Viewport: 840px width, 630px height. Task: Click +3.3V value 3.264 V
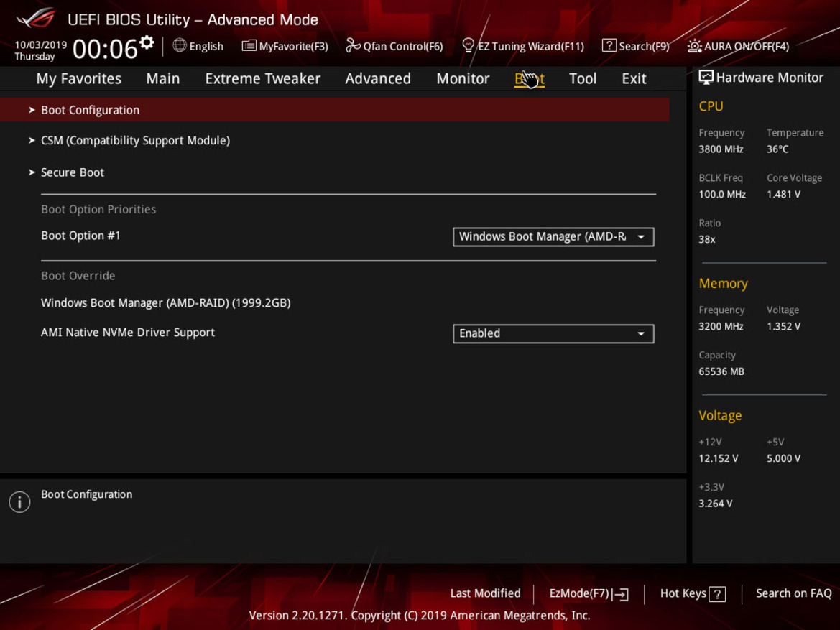coord(715,504)
